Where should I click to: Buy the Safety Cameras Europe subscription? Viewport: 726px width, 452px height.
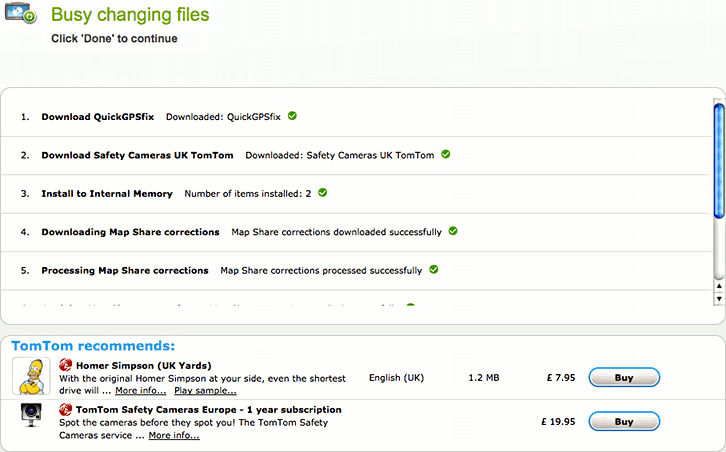[x=623, y=422]
